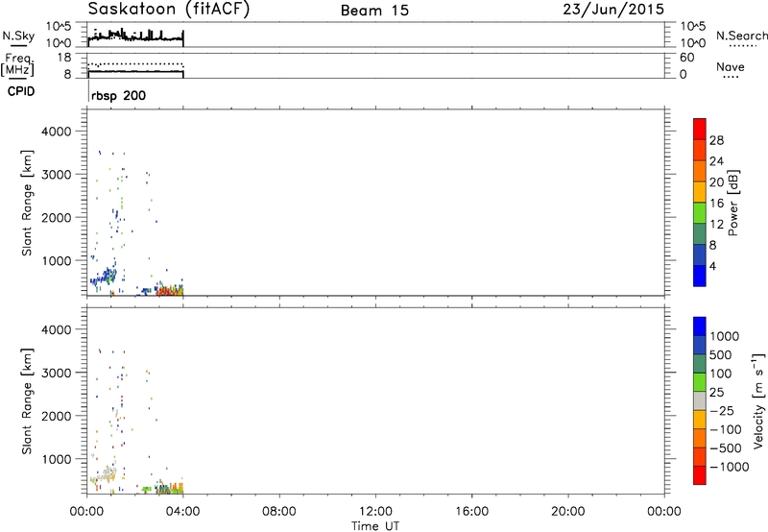Select the bright blue bottom segment of Power color bar

[x=700, y=276]
